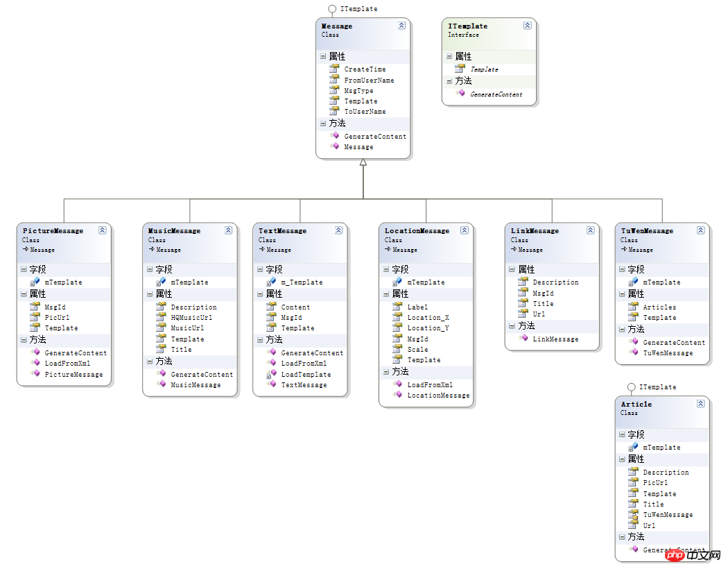Click the Articles property icon in TuWenMessage
Viewport: 728px width, 569px height.
click(x=633, y=307)
